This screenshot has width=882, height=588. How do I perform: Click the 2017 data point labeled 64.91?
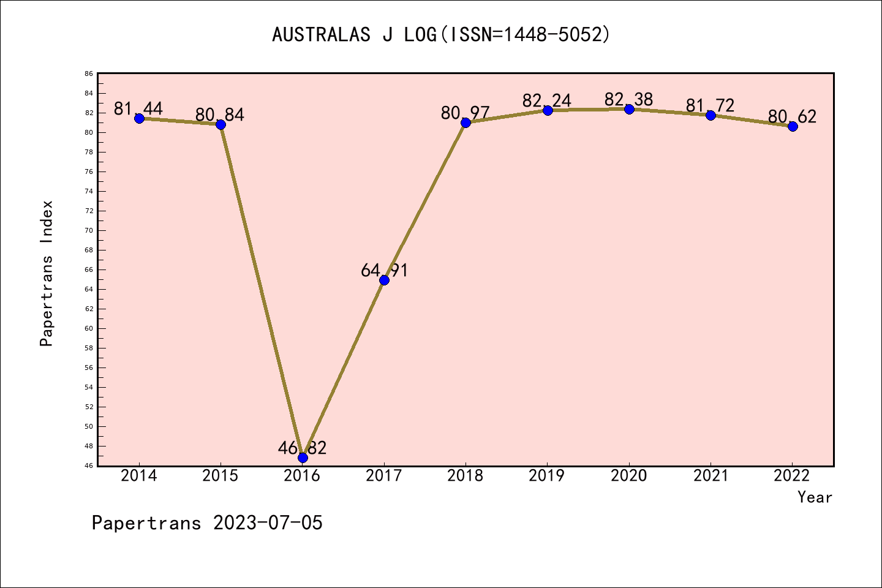click(x=384, y=280)
